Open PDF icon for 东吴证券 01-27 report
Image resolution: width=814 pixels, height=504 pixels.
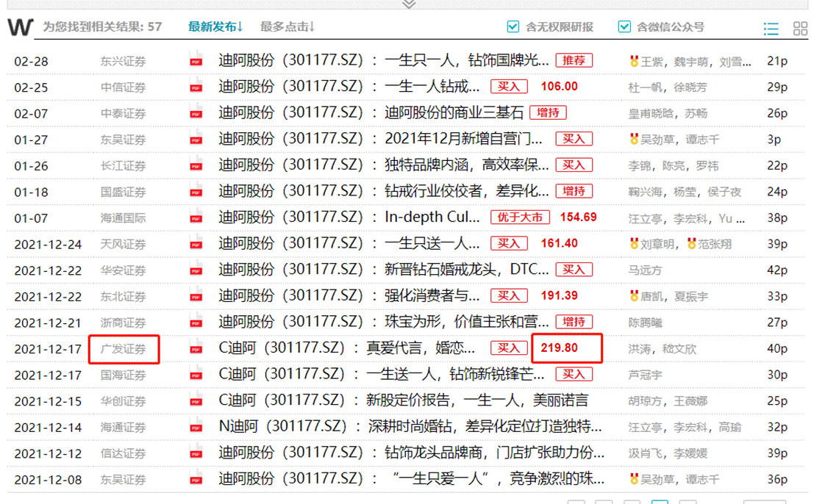pyautogui.click(x=196, y=137)
